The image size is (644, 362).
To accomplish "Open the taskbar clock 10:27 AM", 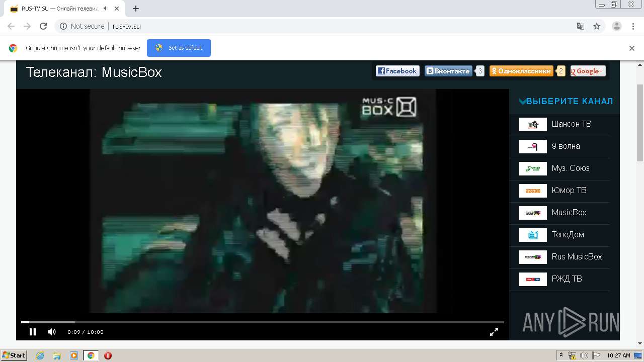I will click(x=618, y=355).
